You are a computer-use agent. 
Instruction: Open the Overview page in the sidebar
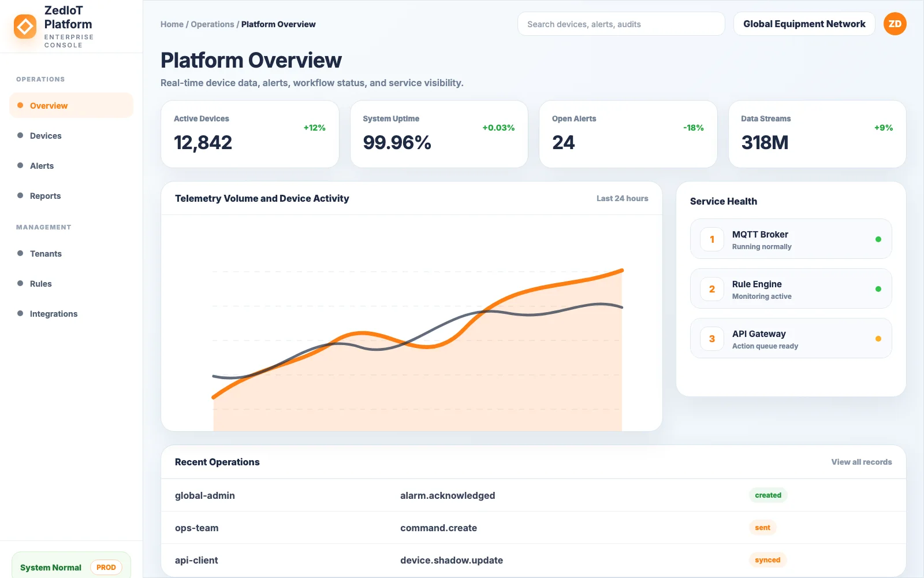click(x=71, y=105)
